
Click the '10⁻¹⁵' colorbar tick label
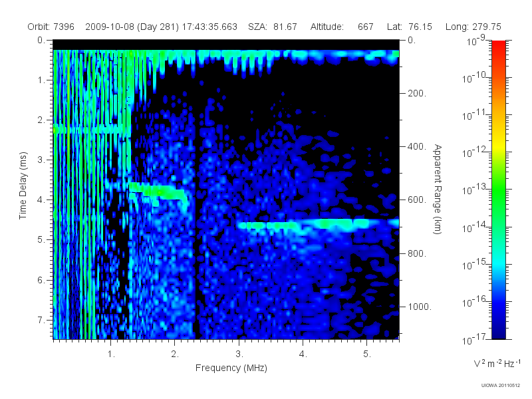(x=475, y=264)
